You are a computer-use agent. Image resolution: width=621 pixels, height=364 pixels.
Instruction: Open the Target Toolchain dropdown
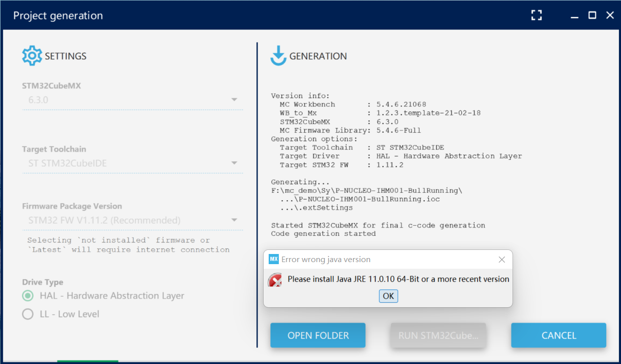pos(132,163)
